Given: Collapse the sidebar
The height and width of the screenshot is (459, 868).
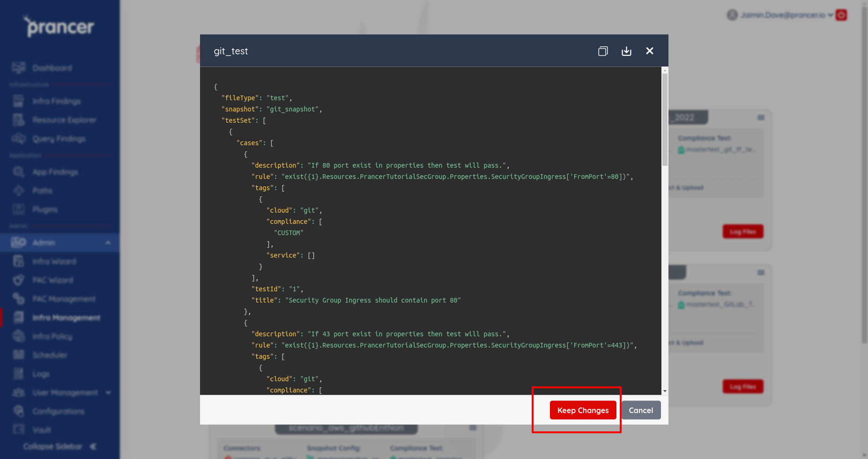Looking at the screenshot, I should tap(60, 446).
